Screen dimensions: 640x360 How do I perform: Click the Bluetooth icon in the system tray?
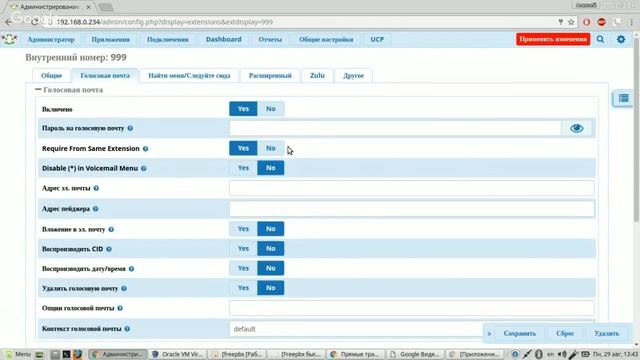[x=538, y=354]
